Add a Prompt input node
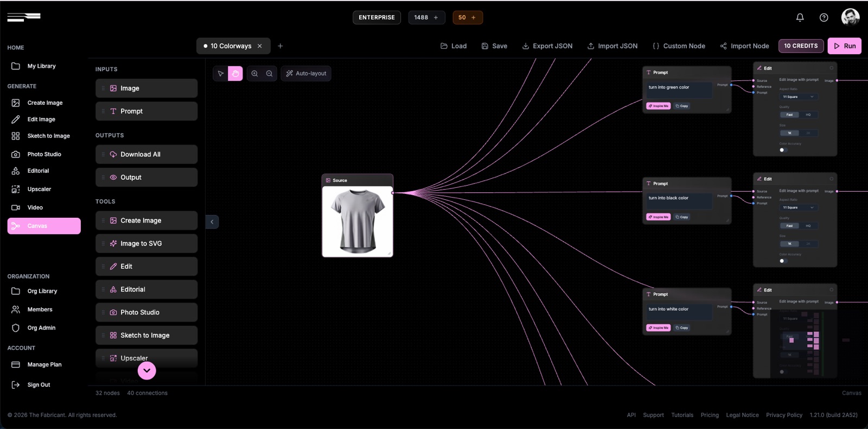Image resolution: width=868 pixels, height=429 pixels. (146, 111)
